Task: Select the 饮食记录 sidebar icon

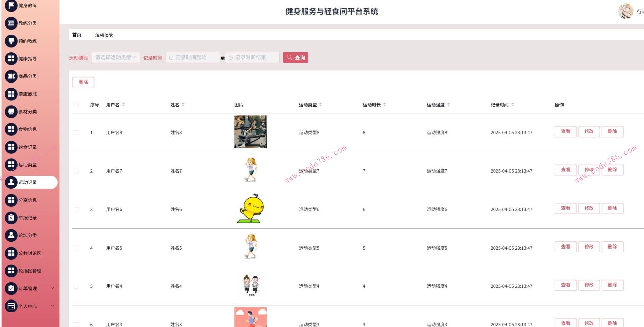Action: [x=11, y=147]
